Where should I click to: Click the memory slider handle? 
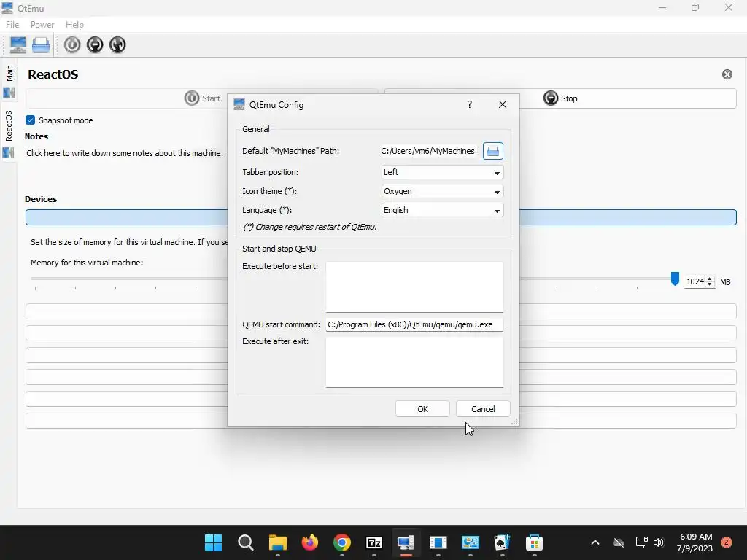tap(675, 279)
